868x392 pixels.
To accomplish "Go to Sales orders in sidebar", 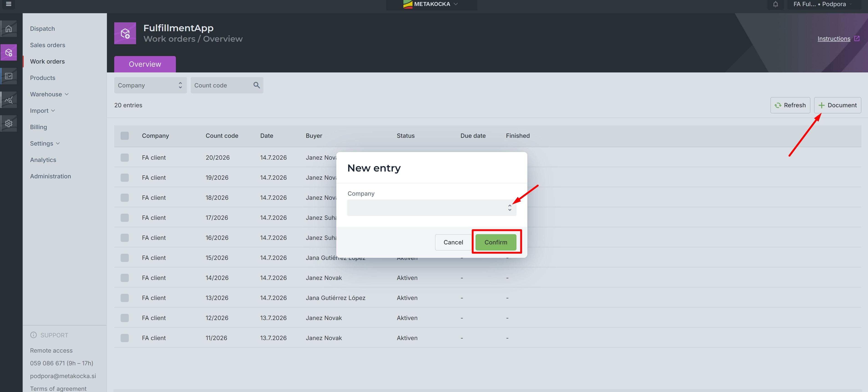I will pyautogui.click(x=48, y=45).
